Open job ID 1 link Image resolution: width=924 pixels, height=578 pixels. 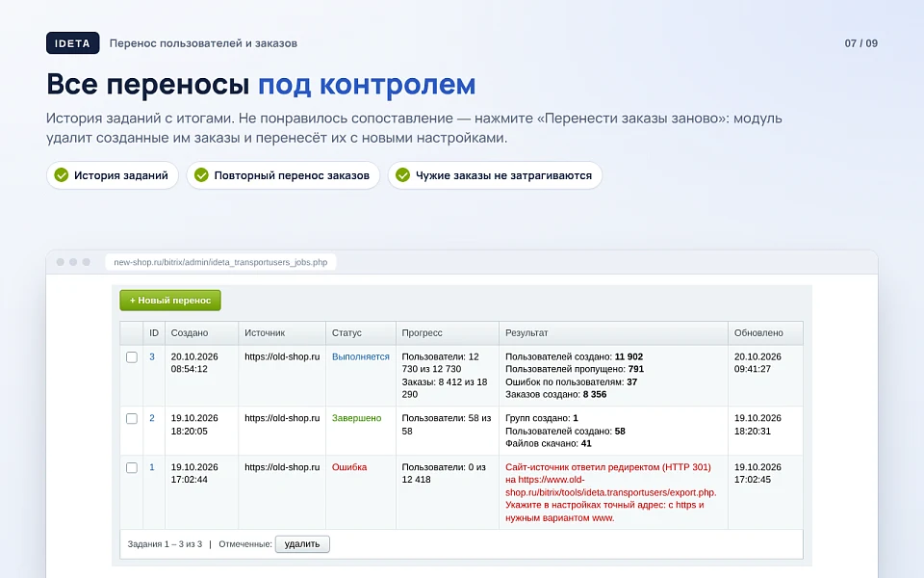click(x=152, y=467)
